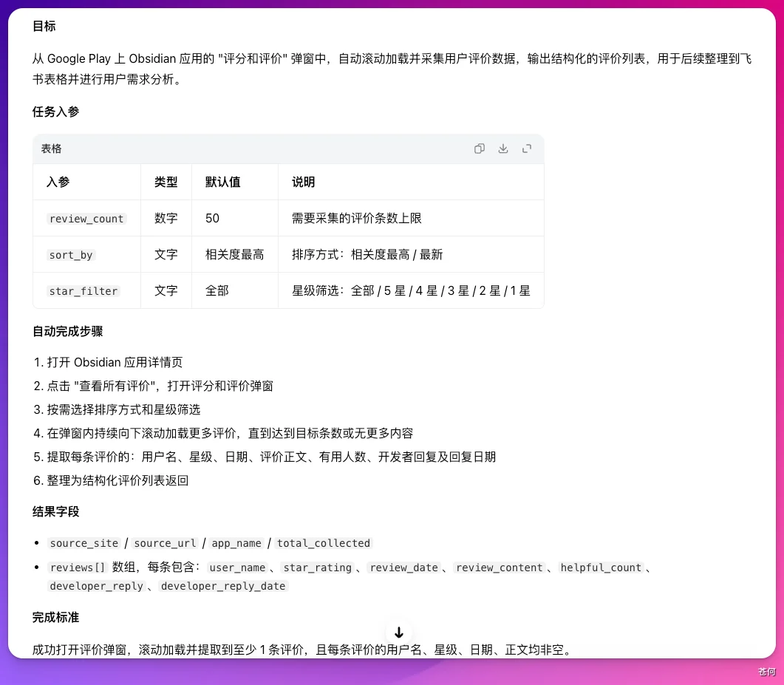
Task: Select the review_count parameter cell
Action: point(86,219)
